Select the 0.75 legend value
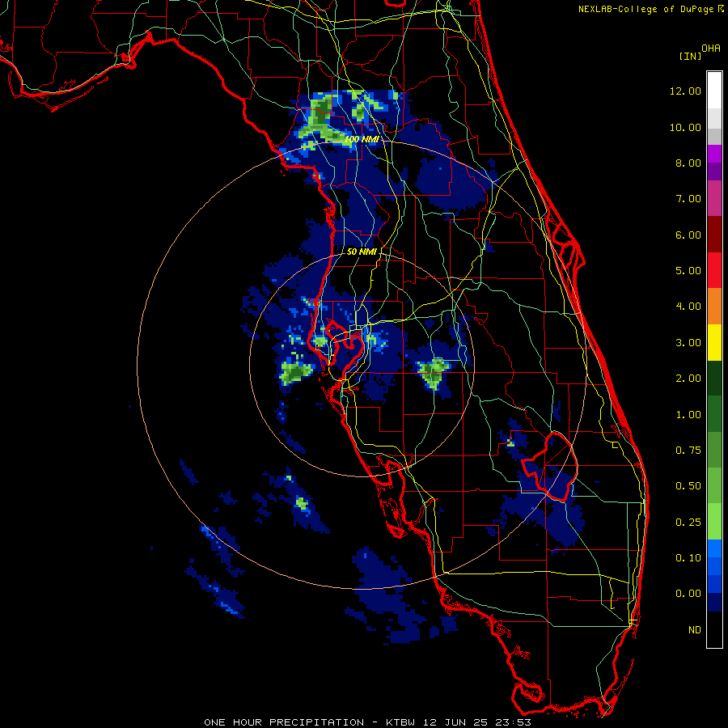Screen dimensions: 728x728 click(688, 451)
